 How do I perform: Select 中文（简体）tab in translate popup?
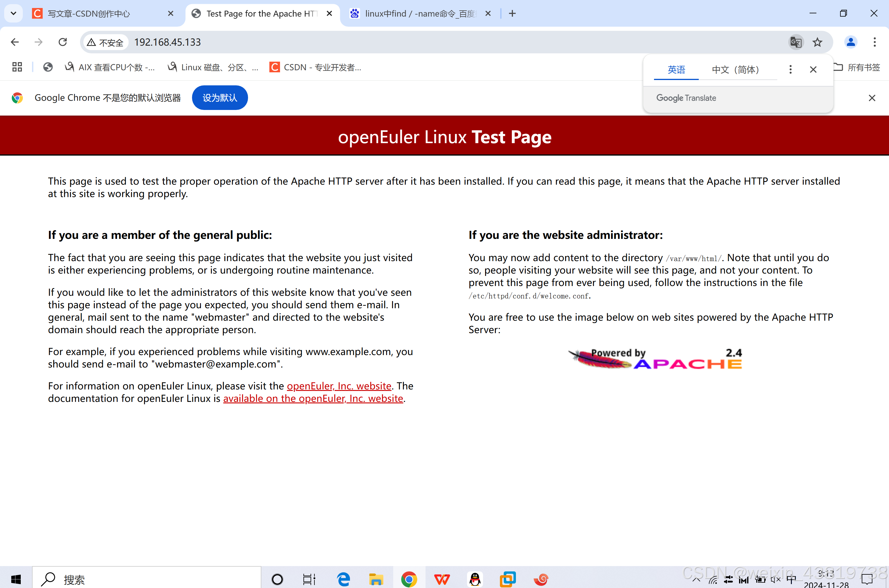tap(735, 69)
